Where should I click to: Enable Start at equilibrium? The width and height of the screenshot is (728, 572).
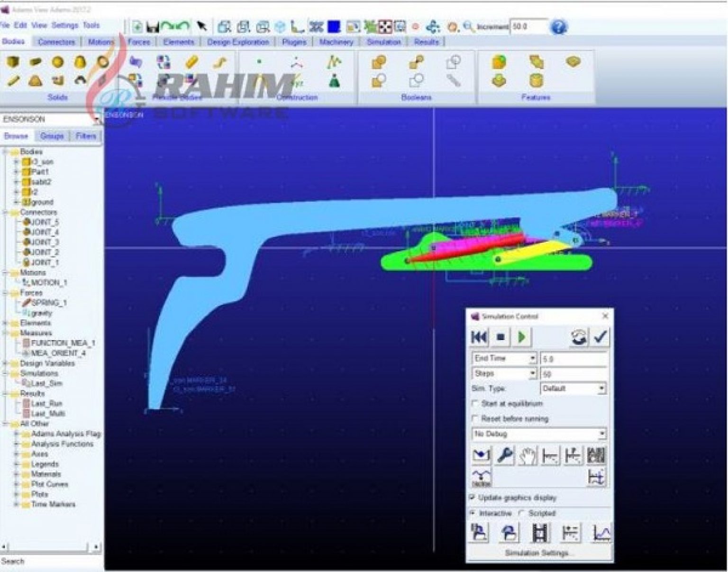point(474,403)
